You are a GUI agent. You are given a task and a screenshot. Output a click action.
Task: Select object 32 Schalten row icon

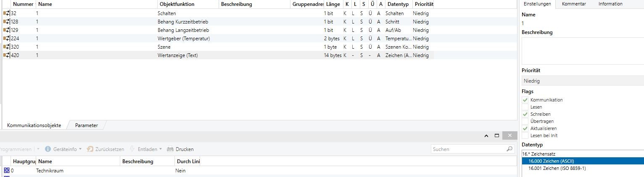6,13
